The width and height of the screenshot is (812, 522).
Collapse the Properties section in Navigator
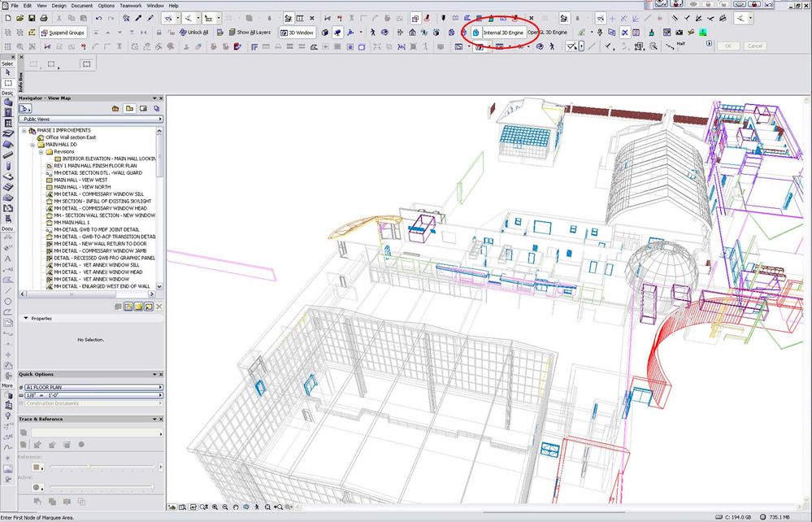tap(25, 318)
